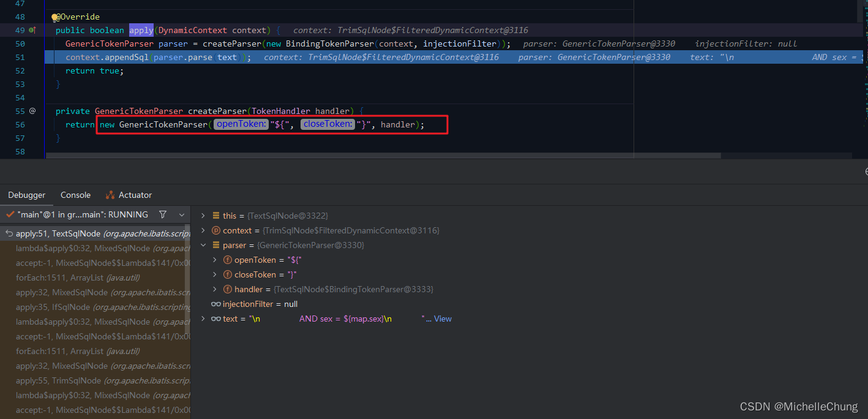Click the return-arrow icon on the apply:51 frame
868x419 pixels.
pyautogui.click(x=9, y=233)
